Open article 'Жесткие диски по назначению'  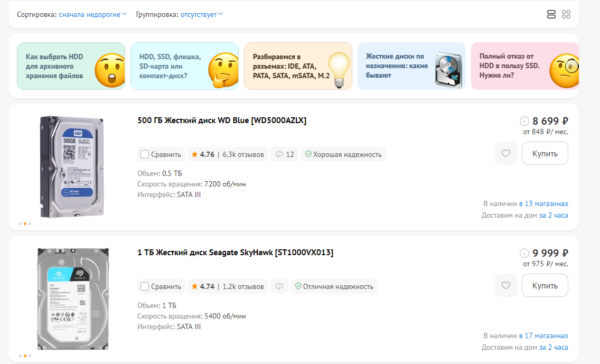tap(412, 66)
